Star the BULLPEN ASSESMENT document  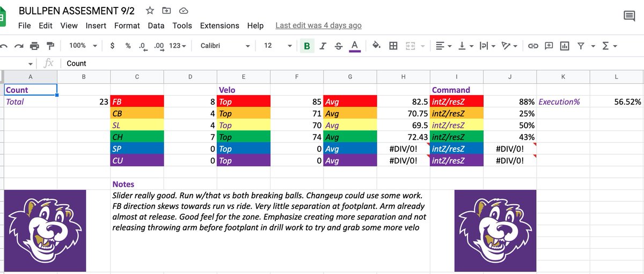pos(150,11)
